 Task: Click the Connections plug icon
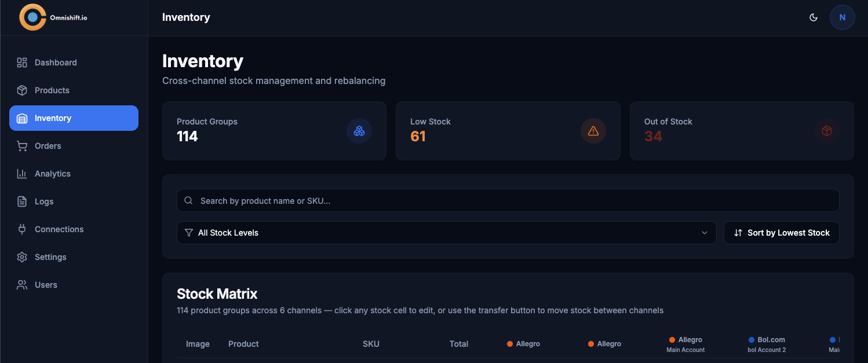(x=22, y=229)
